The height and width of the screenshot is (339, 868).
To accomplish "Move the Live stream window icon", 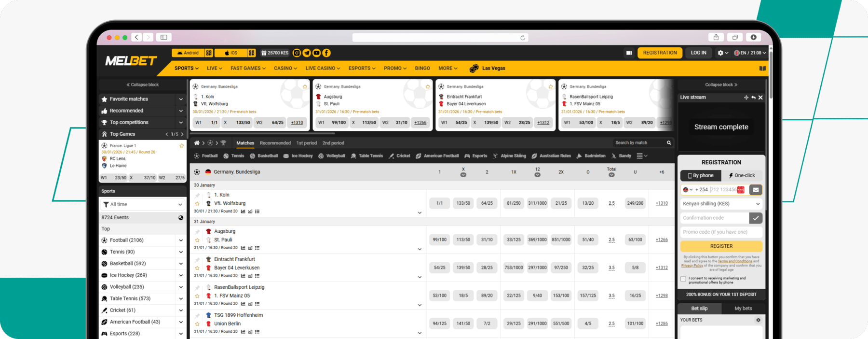I will 746,98.
